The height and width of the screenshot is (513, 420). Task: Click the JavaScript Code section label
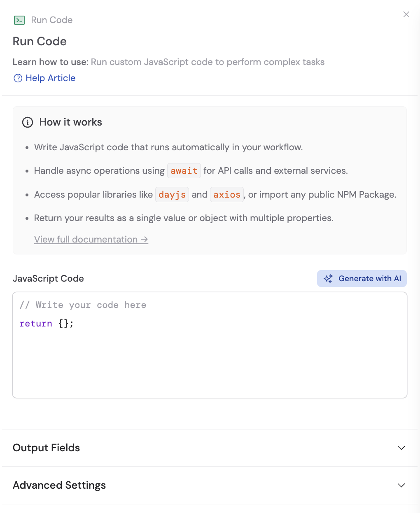48,278
